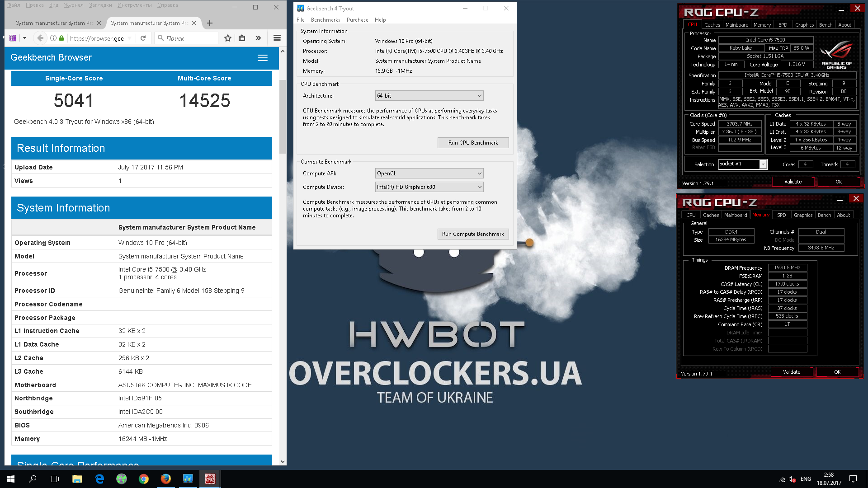Viewport: 868px width, 488px height.
Task: Open the Socket #1 selection dropdown
Action: pos(743,164)
